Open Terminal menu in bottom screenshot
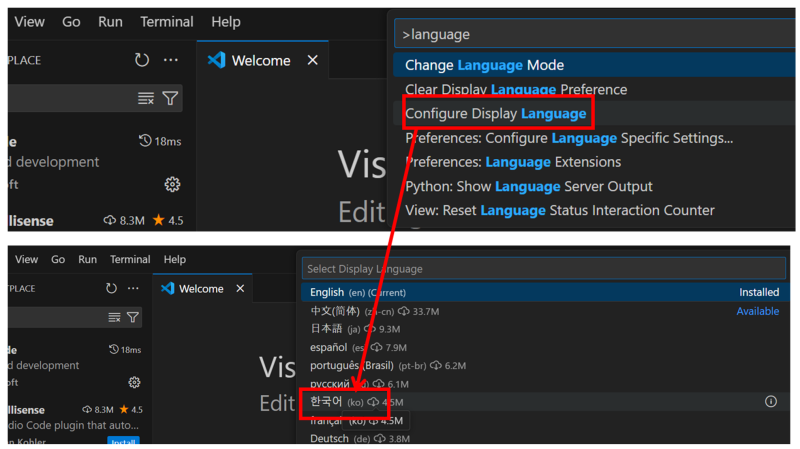 pyautogui.click(x=130, y=259)
